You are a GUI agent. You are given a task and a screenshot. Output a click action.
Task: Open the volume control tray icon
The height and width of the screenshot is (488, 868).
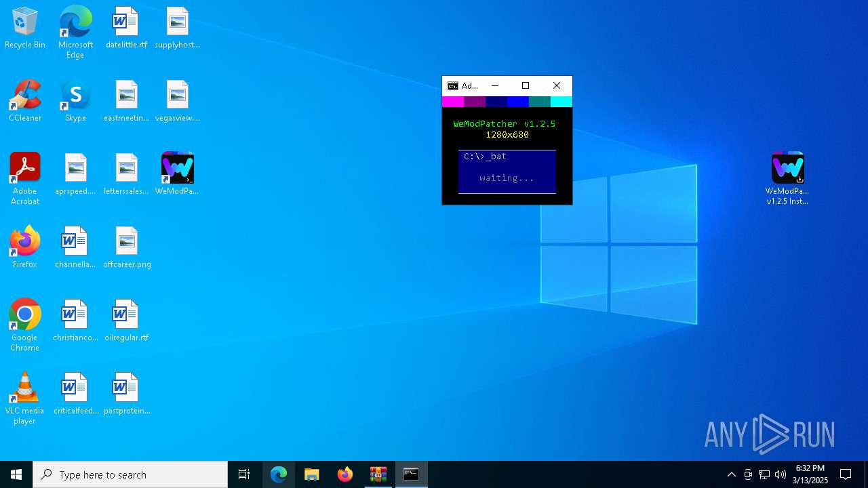coord(781,474)
